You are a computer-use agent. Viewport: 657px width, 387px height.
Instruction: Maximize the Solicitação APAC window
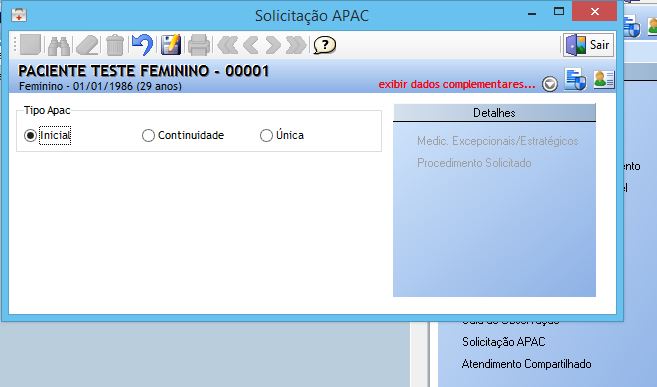[559, 12]
